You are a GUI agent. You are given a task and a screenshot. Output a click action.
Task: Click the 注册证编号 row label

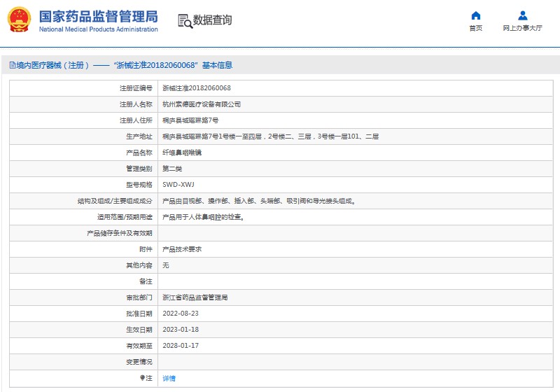click(136, 88)
